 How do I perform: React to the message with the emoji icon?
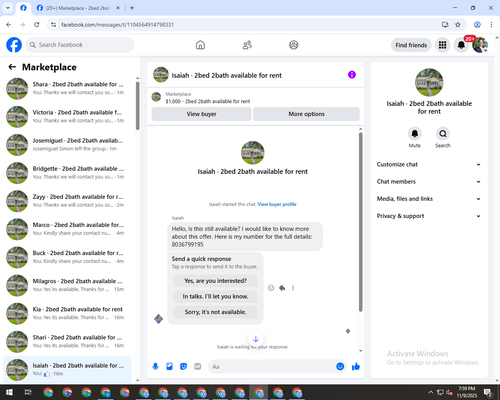coord(271,288)
